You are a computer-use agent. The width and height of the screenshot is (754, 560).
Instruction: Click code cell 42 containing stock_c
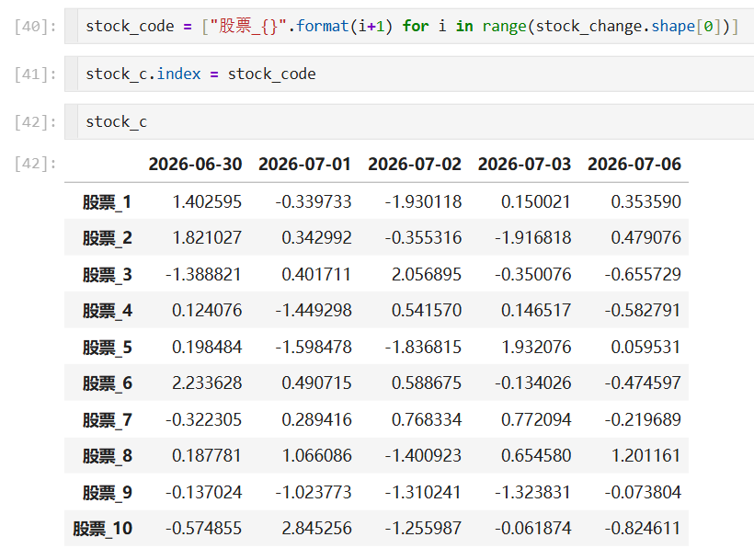point(409,122)
